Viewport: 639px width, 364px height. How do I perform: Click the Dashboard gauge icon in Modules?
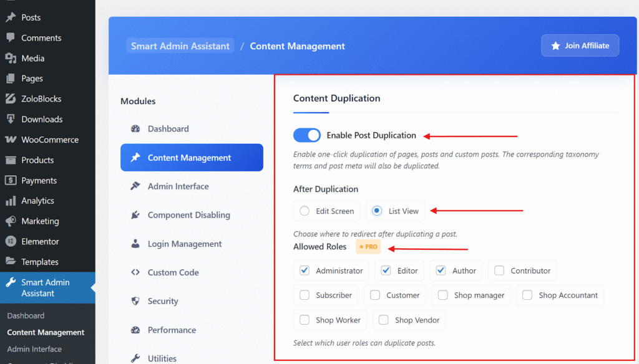(135, 128)
